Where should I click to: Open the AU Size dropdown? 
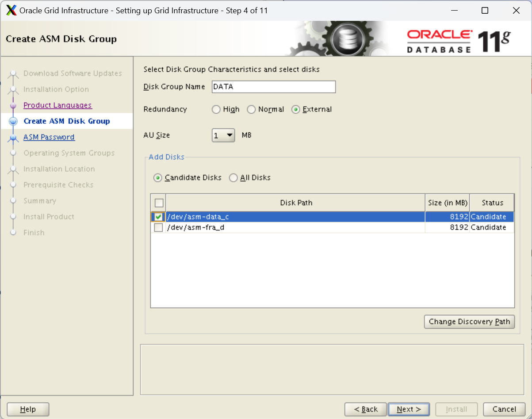click(223, 135)
